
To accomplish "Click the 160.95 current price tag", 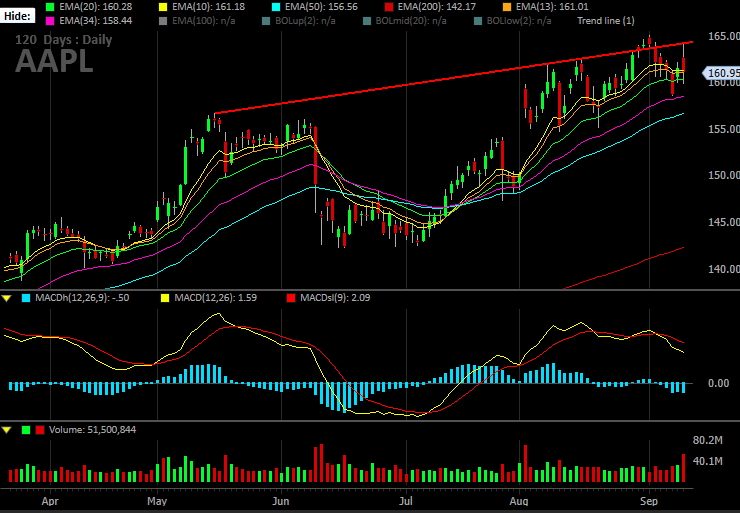I will tap(722, 73).
